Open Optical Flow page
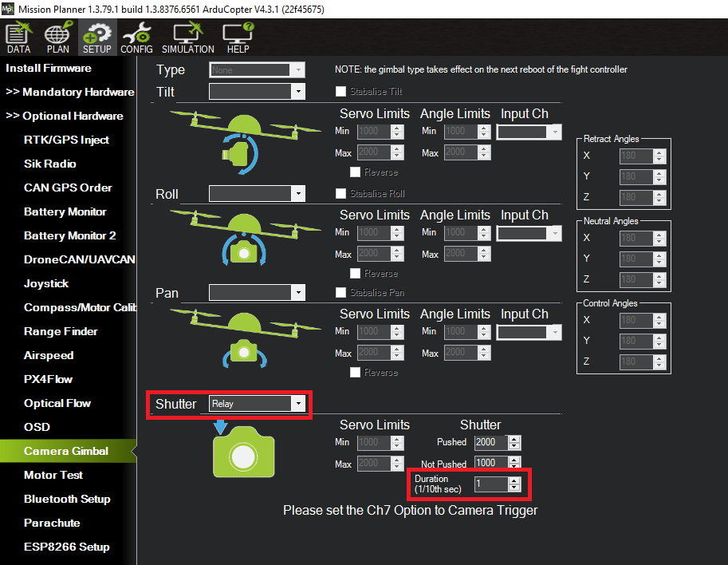Screen dimensions: 728x565 tap(57, 403)
